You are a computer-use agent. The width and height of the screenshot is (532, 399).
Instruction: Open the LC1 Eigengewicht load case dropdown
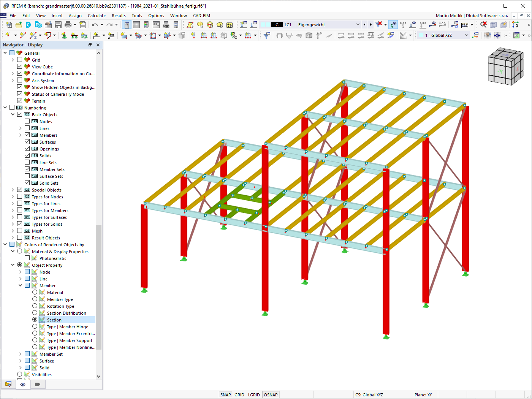358,24
